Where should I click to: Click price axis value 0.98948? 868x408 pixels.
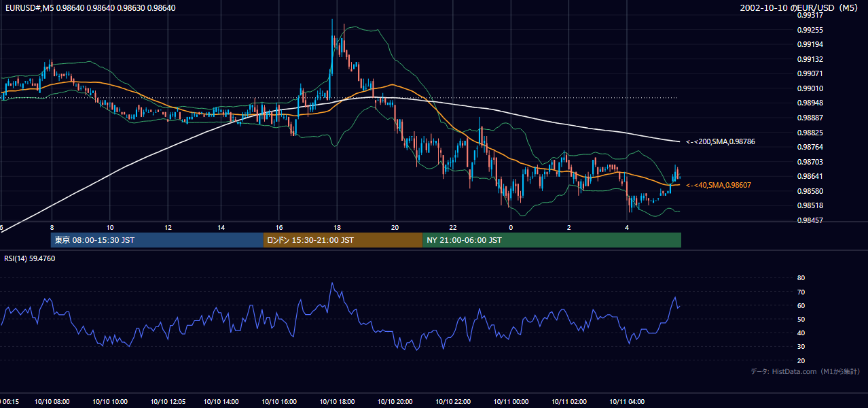pos(809,103)
